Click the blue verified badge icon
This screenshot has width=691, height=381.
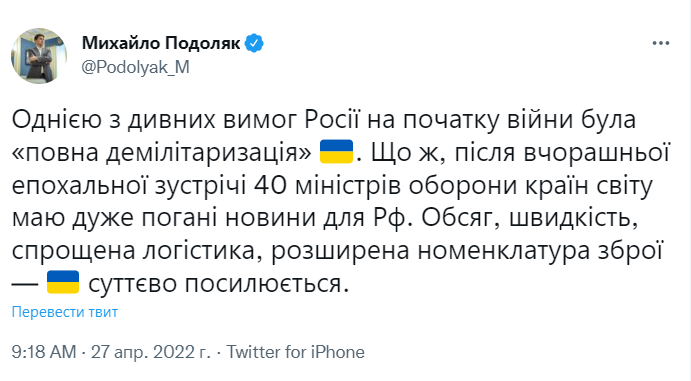click(254, 43)
